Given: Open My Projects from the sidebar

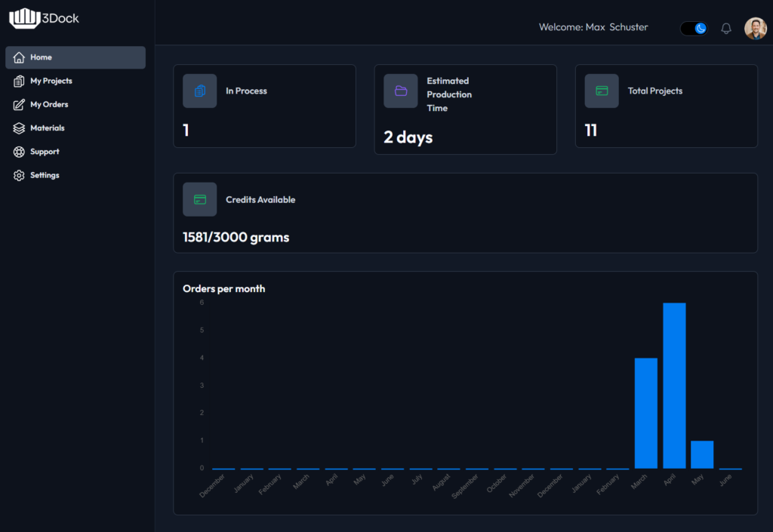Looking at the screenshot, I should [x=51, y=81].
